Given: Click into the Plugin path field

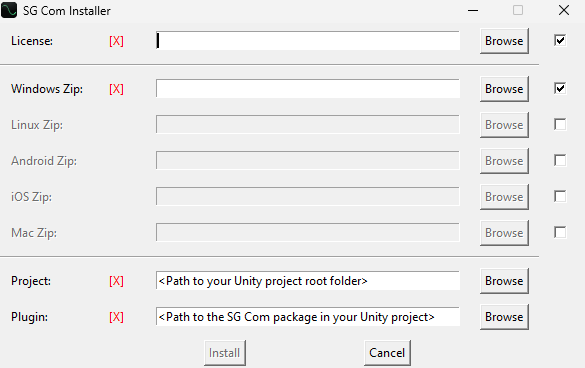Looking at the screenshot, I should pos(308,316).
